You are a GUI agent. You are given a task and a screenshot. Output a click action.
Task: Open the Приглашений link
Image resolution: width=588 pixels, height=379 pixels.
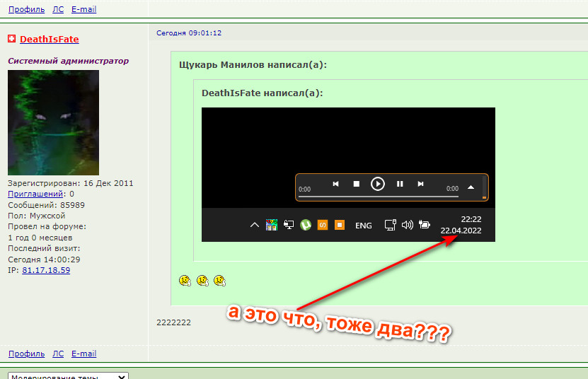click(35, 194)
